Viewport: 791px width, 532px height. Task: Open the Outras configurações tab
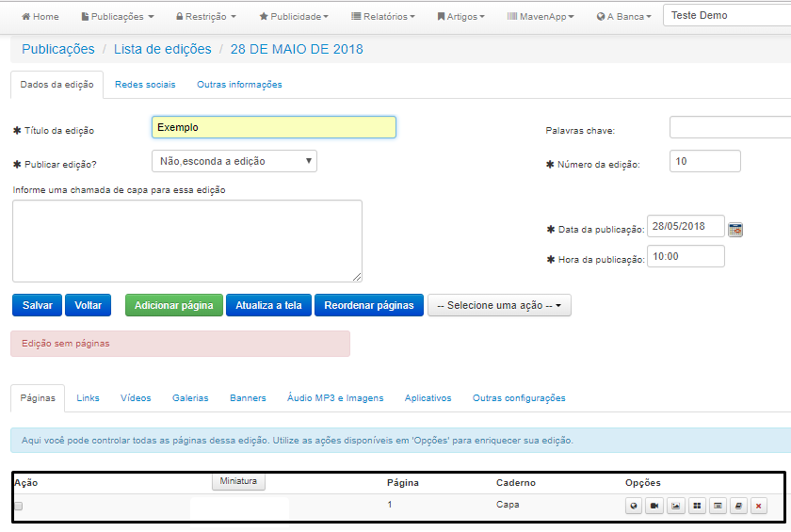click(x=519, y=398)
